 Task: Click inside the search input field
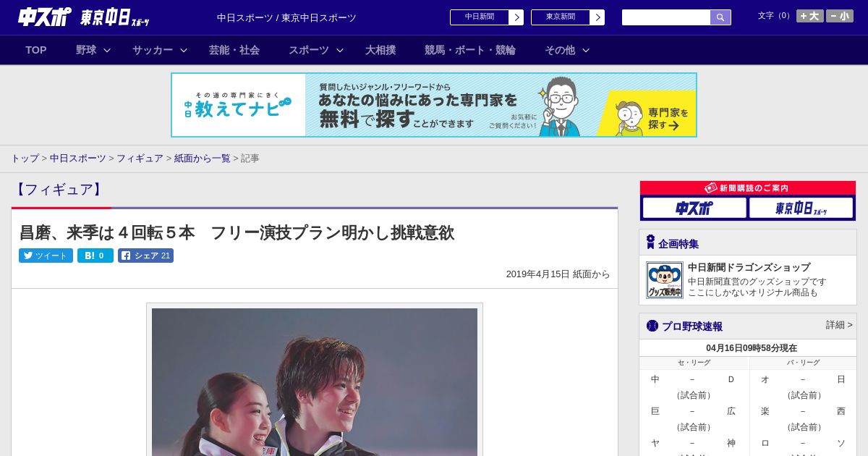[666, 17]
